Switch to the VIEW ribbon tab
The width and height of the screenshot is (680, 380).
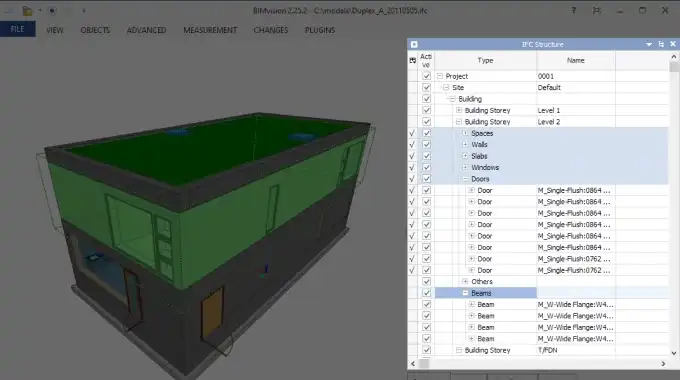pyautogui.click(x=55, y=30)
